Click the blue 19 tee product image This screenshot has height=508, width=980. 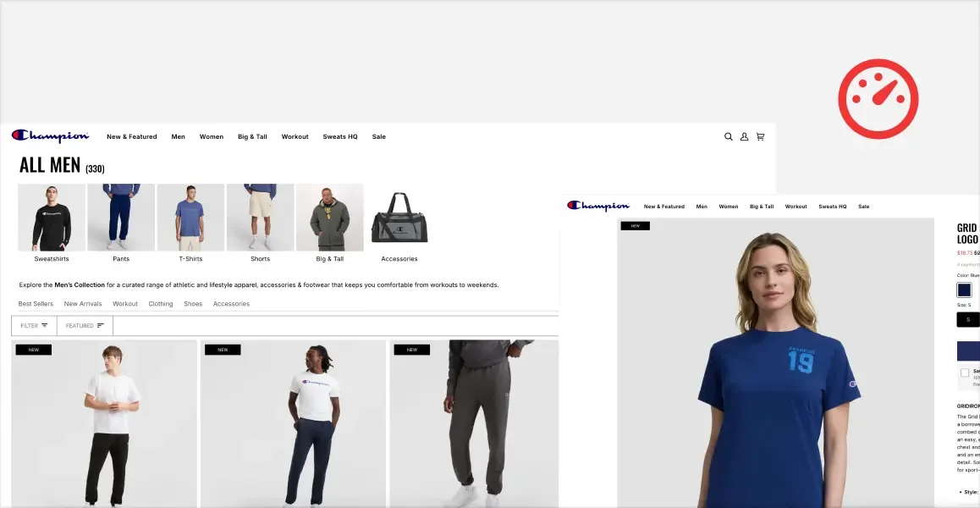(x=776, y=363)
